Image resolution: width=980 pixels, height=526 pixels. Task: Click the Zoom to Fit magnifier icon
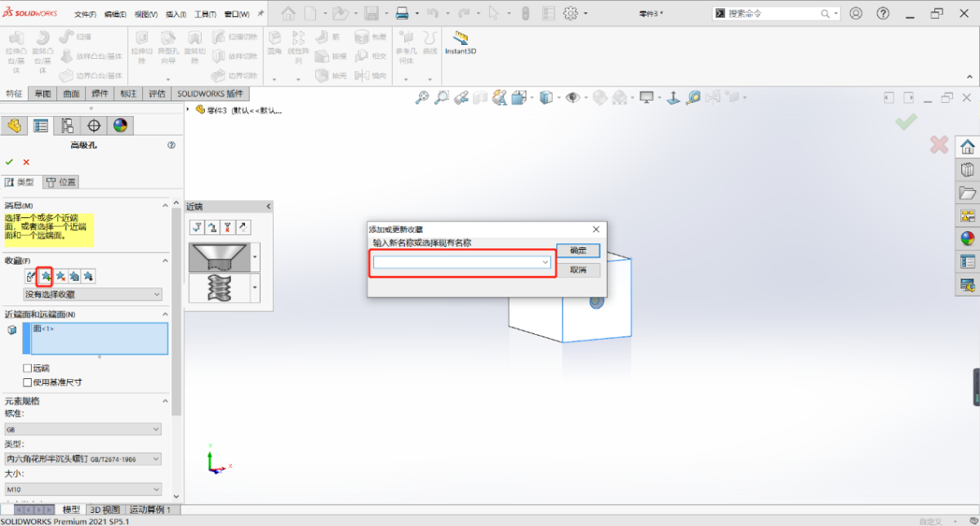(422, 97)
